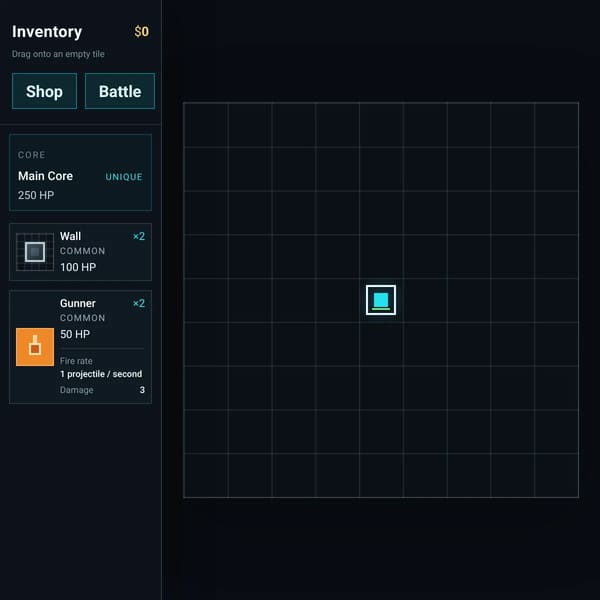Click the Wall item name
Viewport: 600px width, 600px height.
70,236
